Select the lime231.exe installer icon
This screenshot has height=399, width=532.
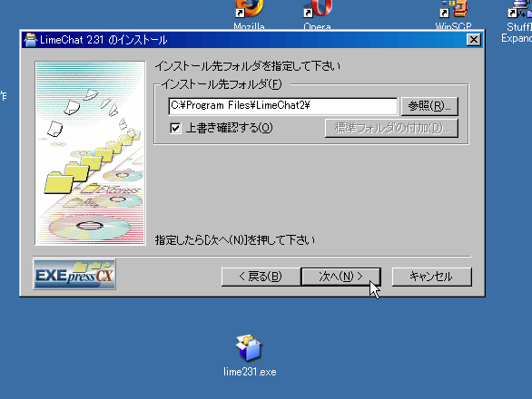pyautogui.click(x=250, y=347)
